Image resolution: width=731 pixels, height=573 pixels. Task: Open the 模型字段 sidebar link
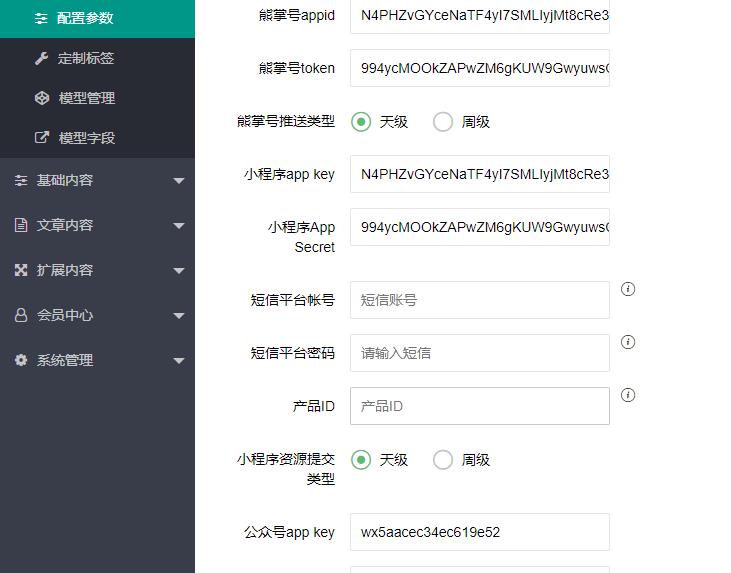coord(87,138)
